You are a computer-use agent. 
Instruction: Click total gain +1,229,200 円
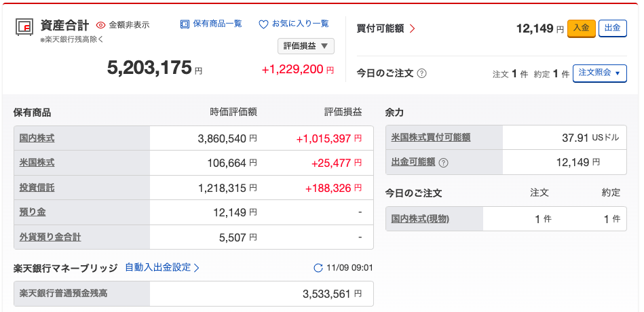(298, 70)
